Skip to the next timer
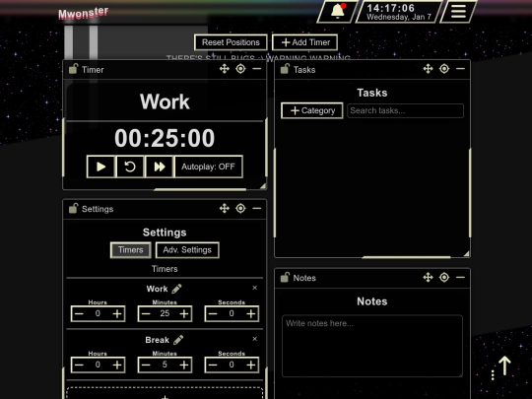 [160, 166]
